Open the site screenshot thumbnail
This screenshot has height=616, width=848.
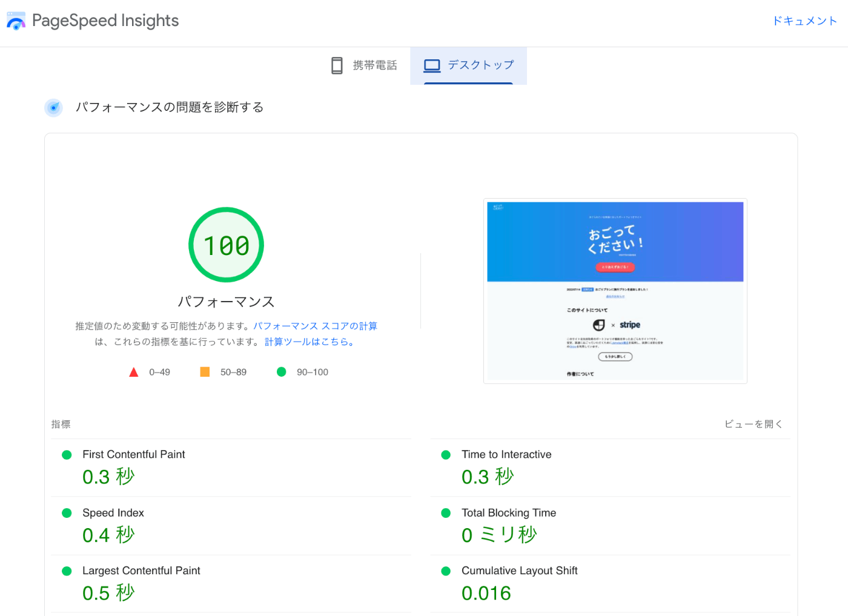(x=615, y=291)
